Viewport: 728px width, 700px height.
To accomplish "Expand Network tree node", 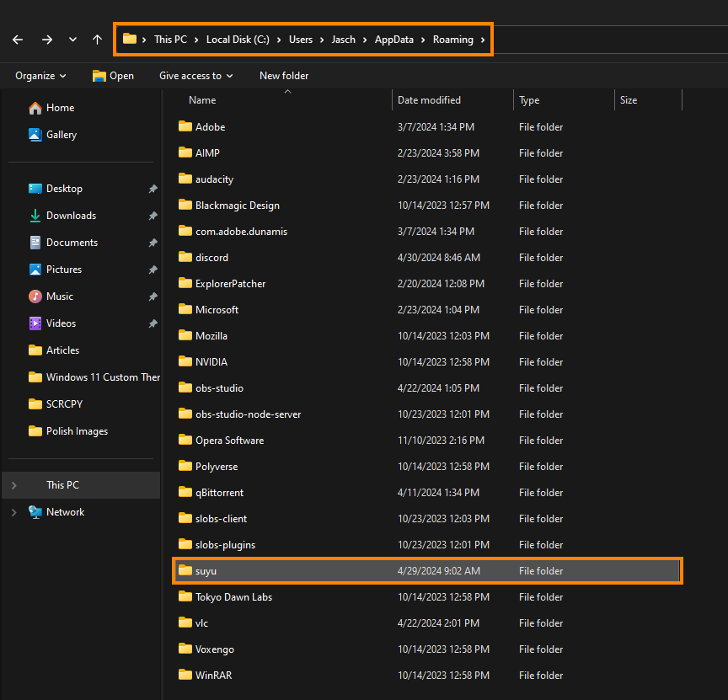I will tap(14, 512).
